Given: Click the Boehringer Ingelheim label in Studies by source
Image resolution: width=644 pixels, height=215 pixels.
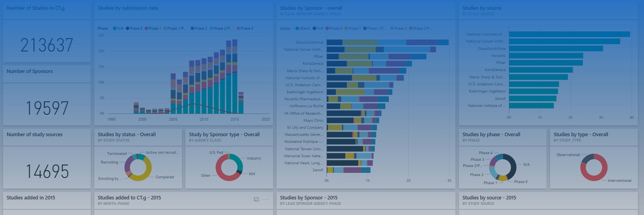Looking at the screenshot, I should [x=487, y=91].
